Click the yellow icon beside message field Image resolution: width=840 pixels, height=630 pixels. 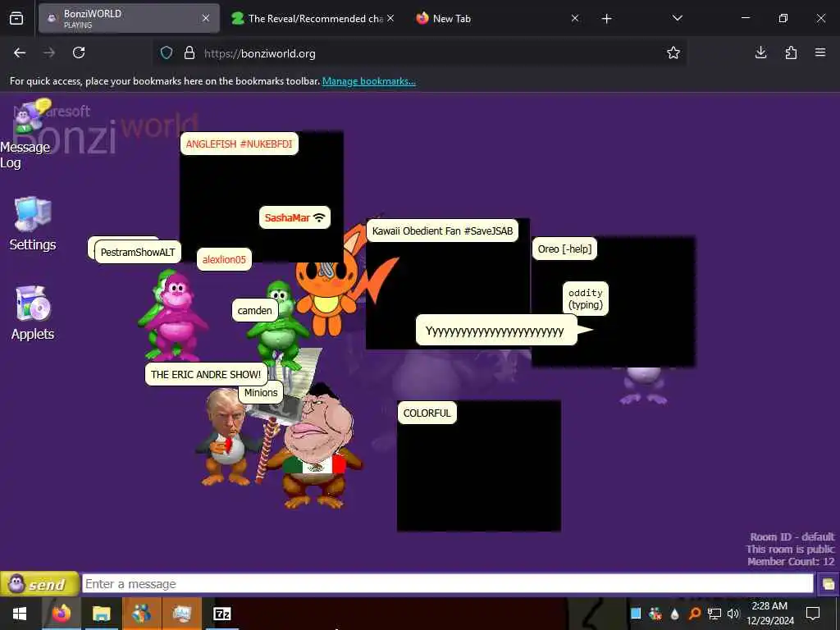(x=829, y=584)
